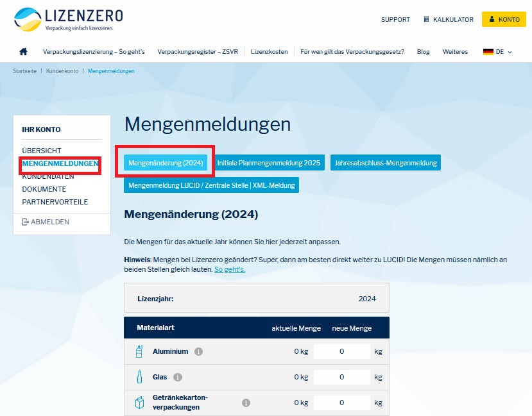Open the yellow Konto button

(x=504, y=19)
